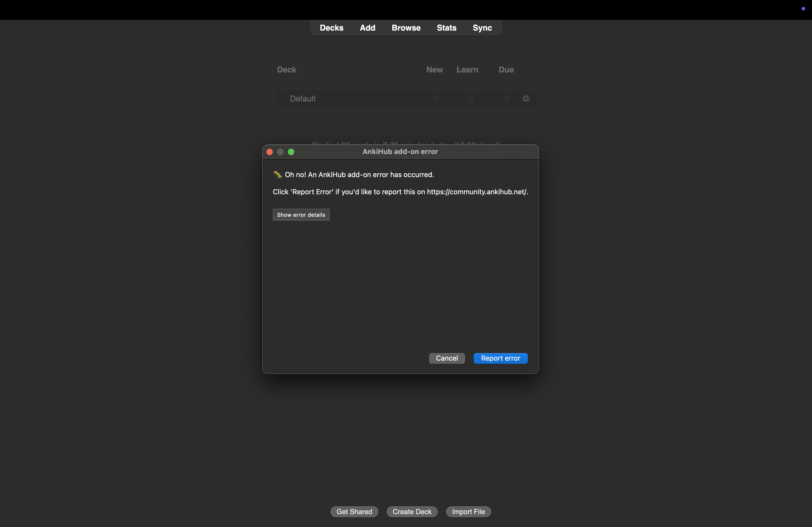Click the Create Deck button

pyautogui.click(x=412, y=512)
